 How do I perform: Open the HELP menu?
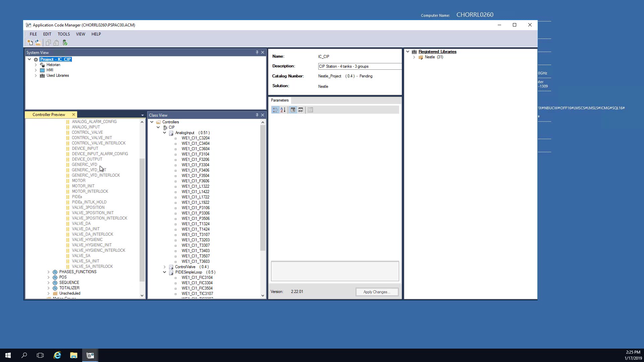tap(96, 34)
